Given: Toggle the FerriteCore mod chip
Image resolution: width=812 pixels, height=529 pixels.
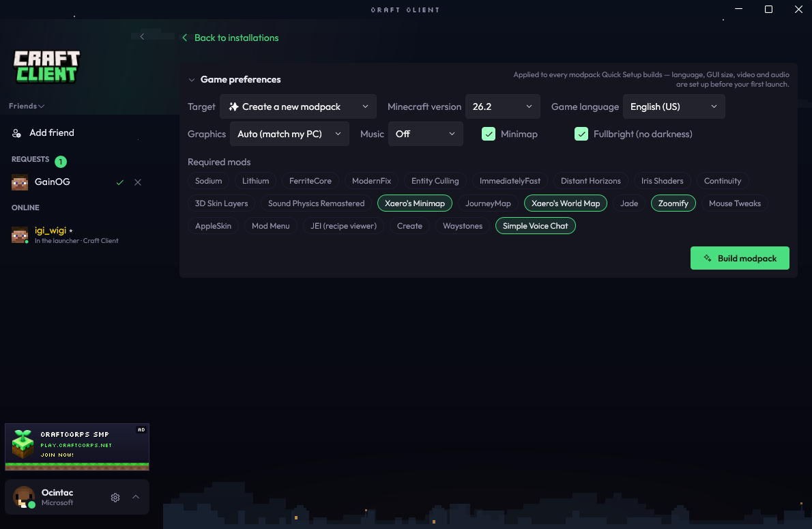Looking at the screenshot, I should pyautogui.click(x=310, y=181).
